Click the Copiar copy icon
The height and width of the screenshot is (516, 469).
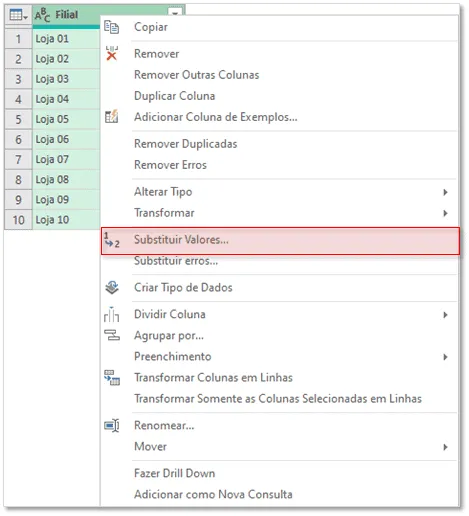tap(111, 27)
